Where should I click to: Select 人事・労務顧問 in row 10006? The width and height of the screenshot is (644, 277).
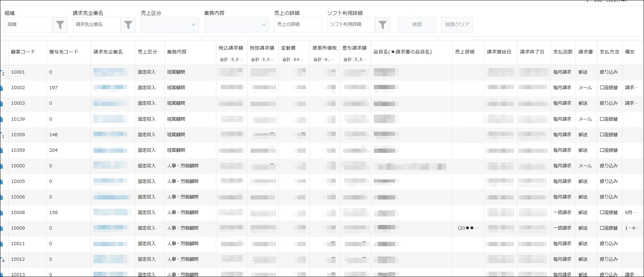[x=183, y=197]
